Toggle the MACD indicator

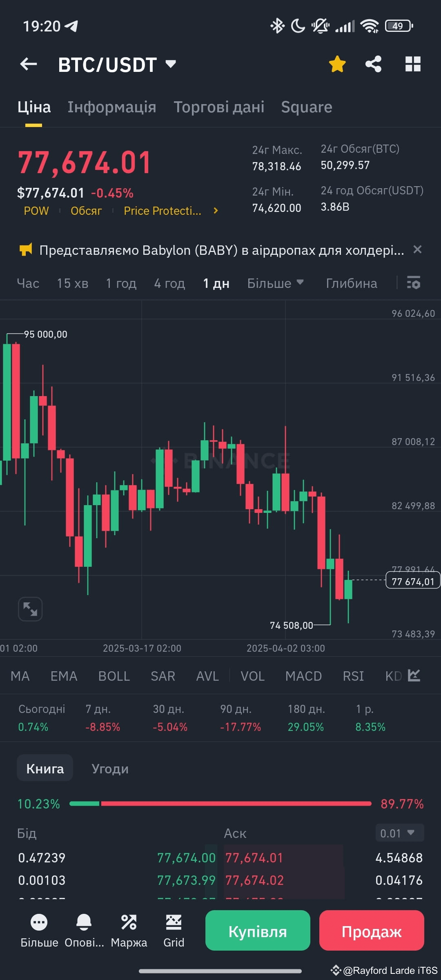(303, 676)
